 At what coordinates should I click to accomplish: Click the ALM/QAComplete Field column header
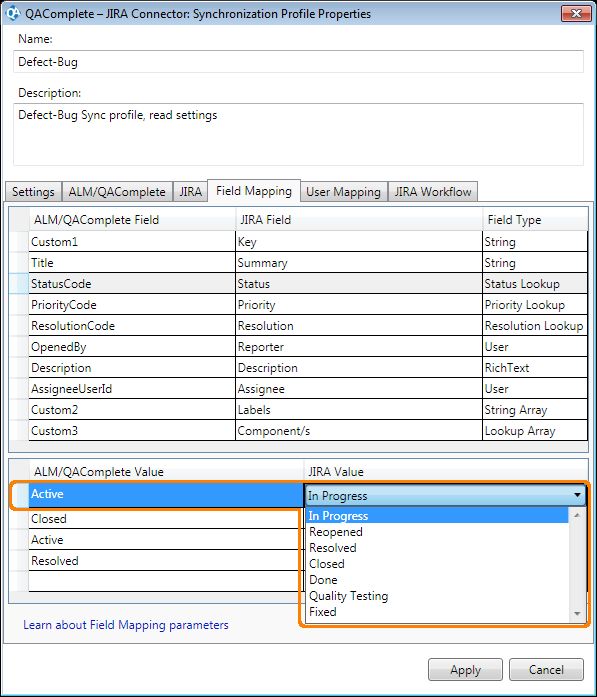coord(132,220)
